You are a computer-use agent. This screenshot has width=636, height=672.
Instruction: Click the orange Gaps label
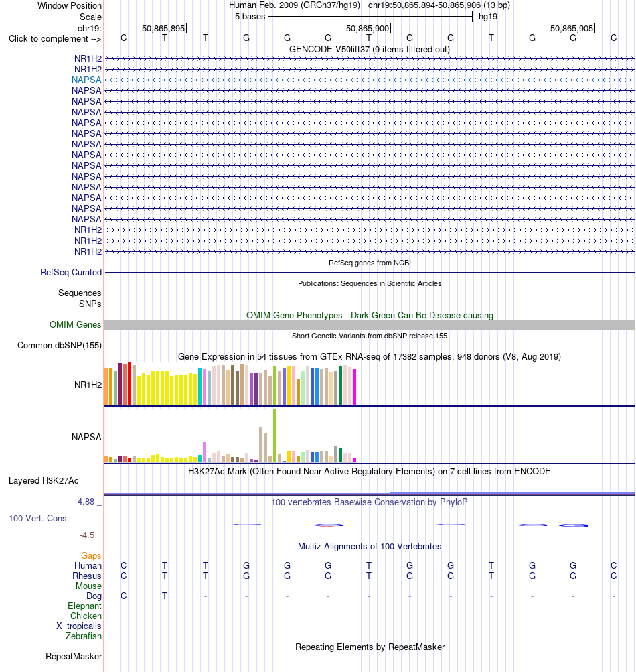pyautogui.click(x=91, y=556)
